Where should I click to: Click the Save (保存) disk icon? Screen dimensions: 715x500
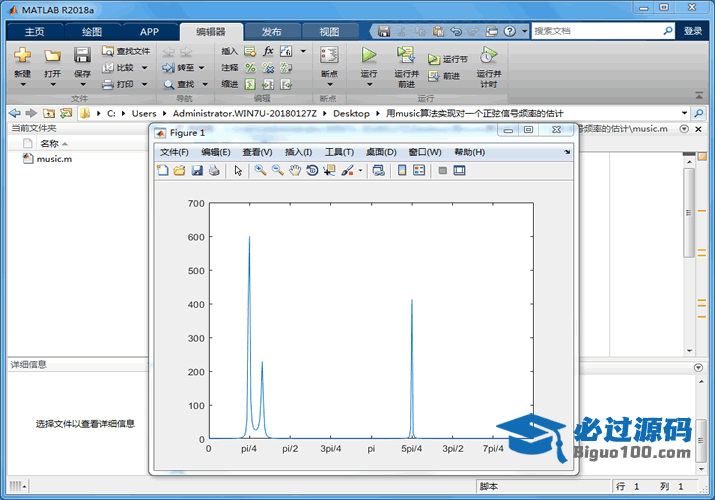pyautogui.click(x=82, y=55)
